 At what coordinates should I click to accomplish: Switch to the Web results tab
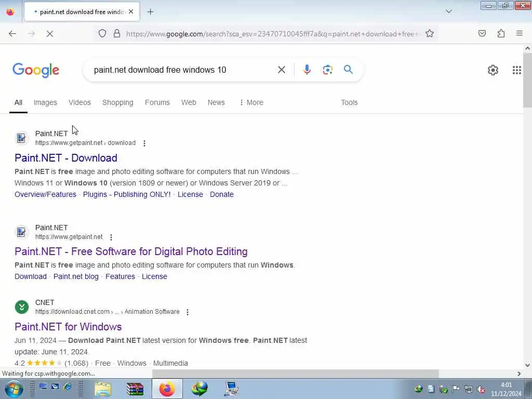[189, 102]
